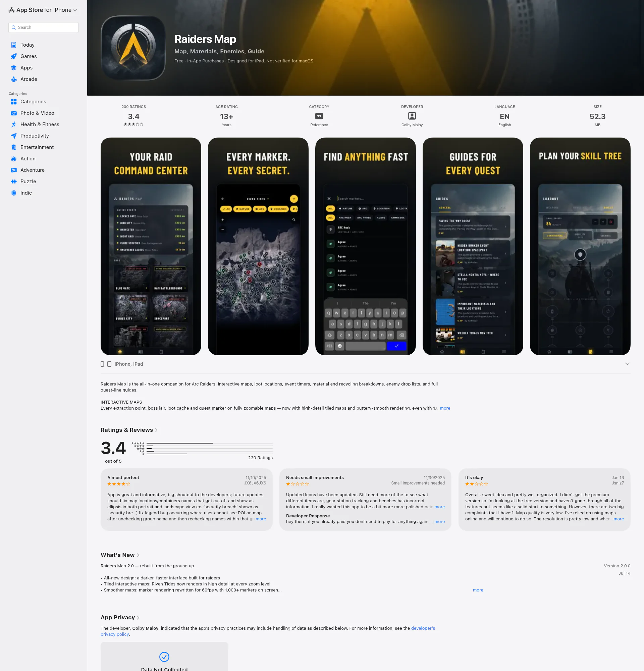Click the Games rocket icon
Screen dimensions: 644x671
(x=14, y=56)
